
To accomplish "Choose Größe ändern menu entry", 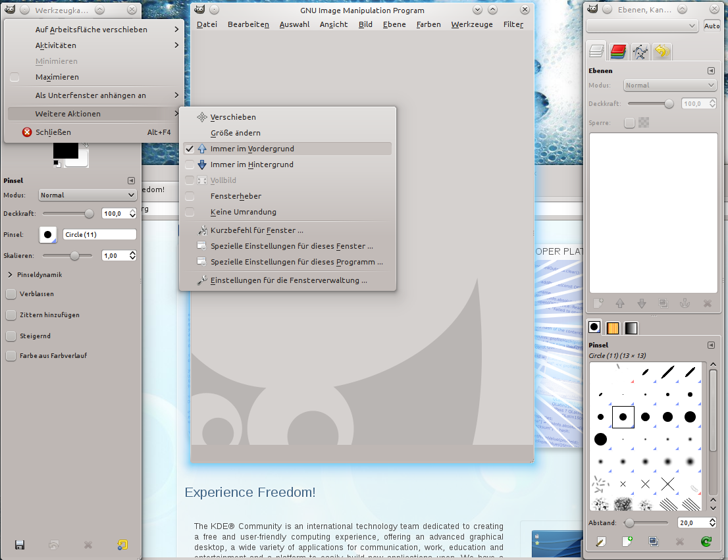I will (x=288, y=133).
